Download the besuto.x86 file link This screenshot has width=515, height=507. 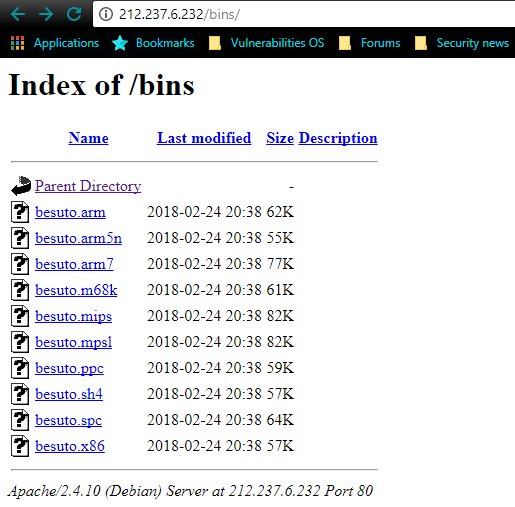point(70,446)
